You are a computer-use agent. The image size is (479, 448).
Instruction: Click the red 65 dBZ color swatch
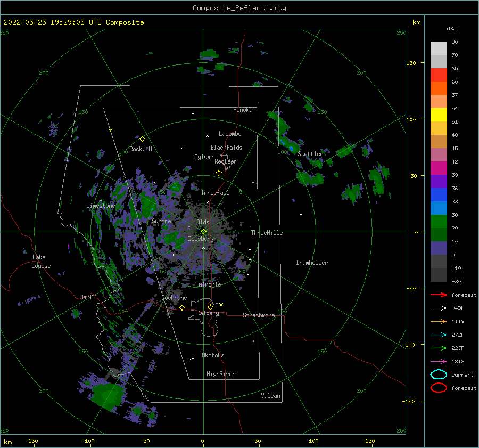[439, 75]
